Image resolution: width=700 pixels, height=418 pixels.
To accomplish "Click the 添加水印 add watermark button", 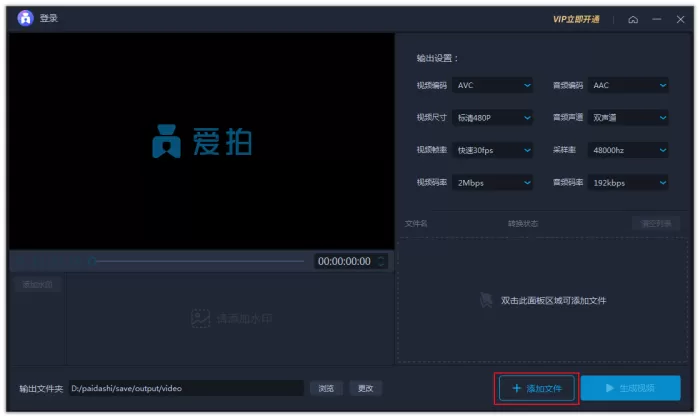I will 38,284.
